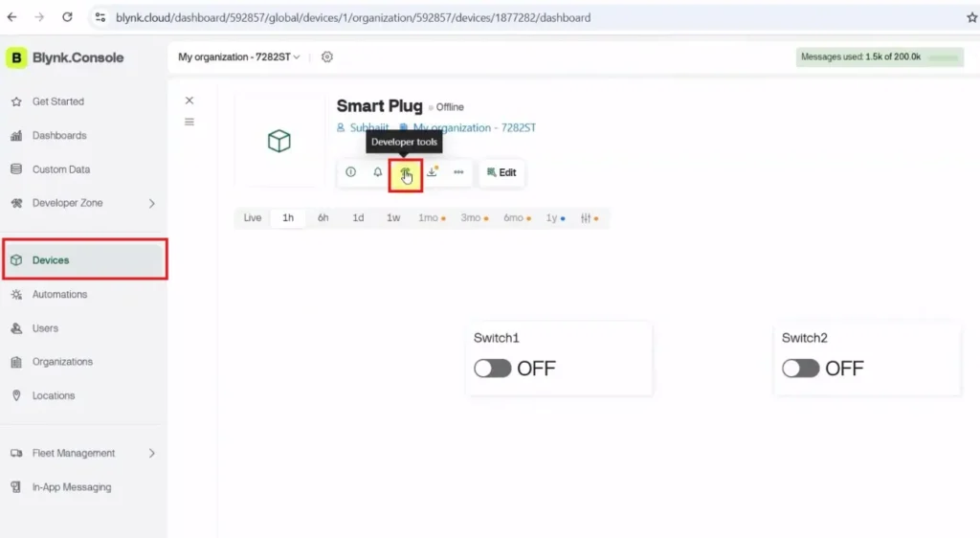
Task: Select the 1h time range tab
Action: [288, 218]
